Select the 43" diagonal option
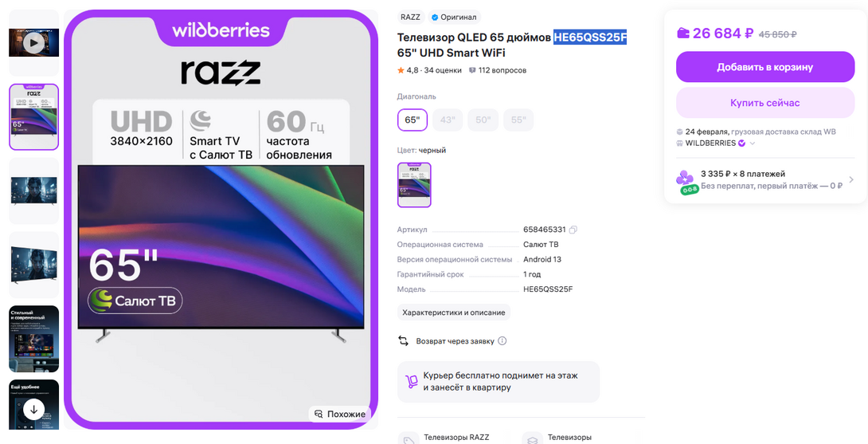Screen dimensions: 868x444 pos(448,120)
